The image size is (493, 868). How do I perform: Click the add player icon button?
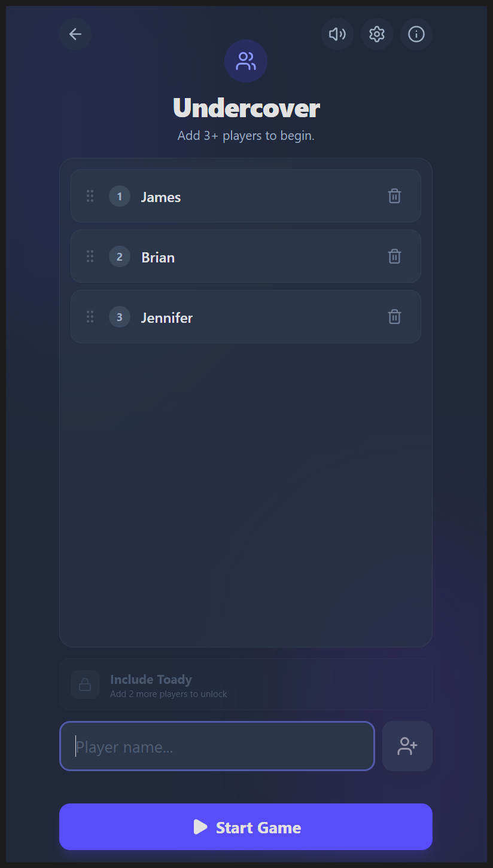coord(407,746)
